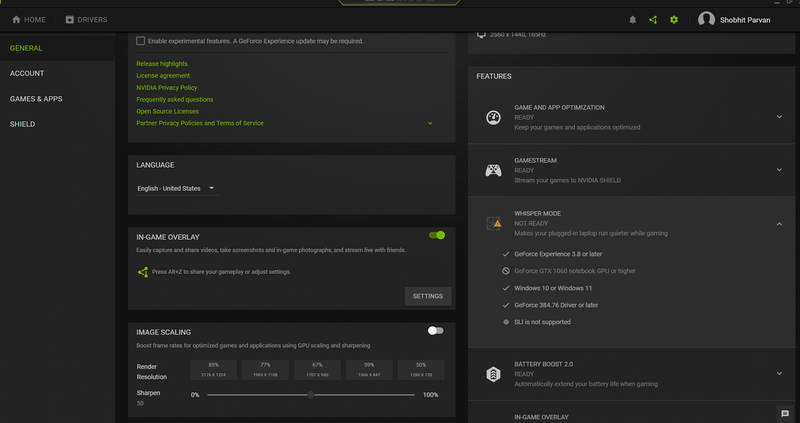This screenshot has height=423, width=800.
Task: Click the GameStream controller icon
Action: tap(493, 170)
